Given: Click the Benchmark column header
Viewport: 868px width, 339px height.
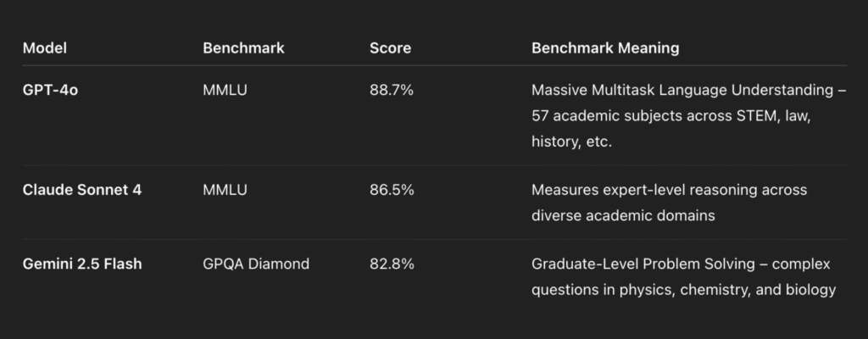Looking at the screenshot, I should coord(243,48).
